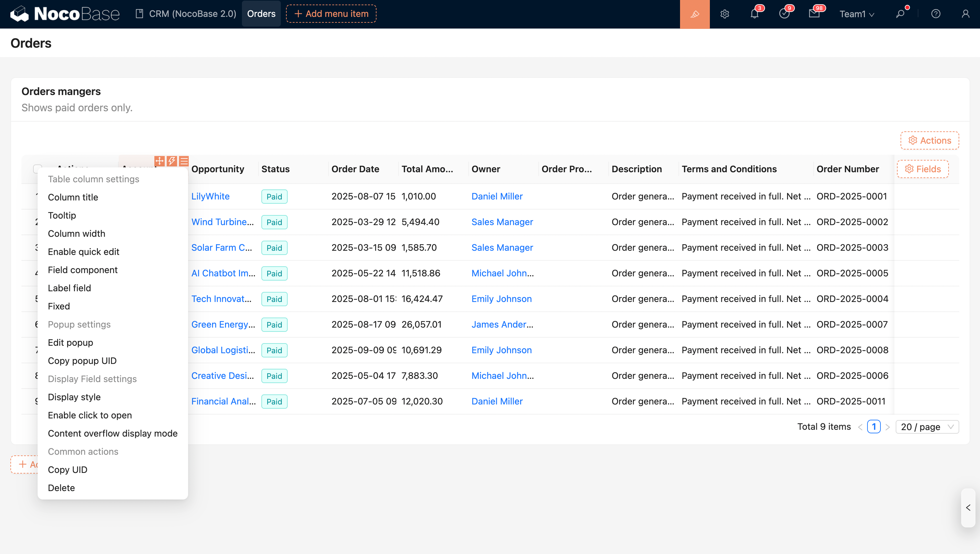This screenshot has height=554, width=980.
Task: Open the mail inbox icon
Action: (814, 14)
